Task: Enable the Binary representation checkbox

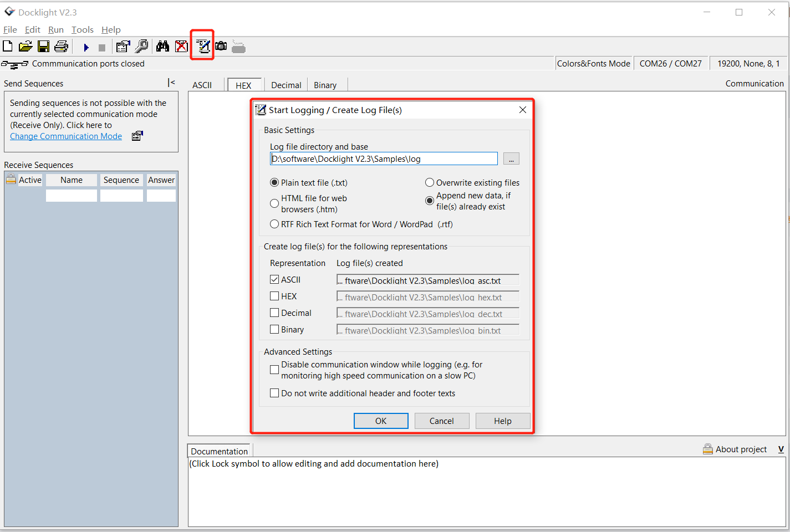Action: [274, 329]
